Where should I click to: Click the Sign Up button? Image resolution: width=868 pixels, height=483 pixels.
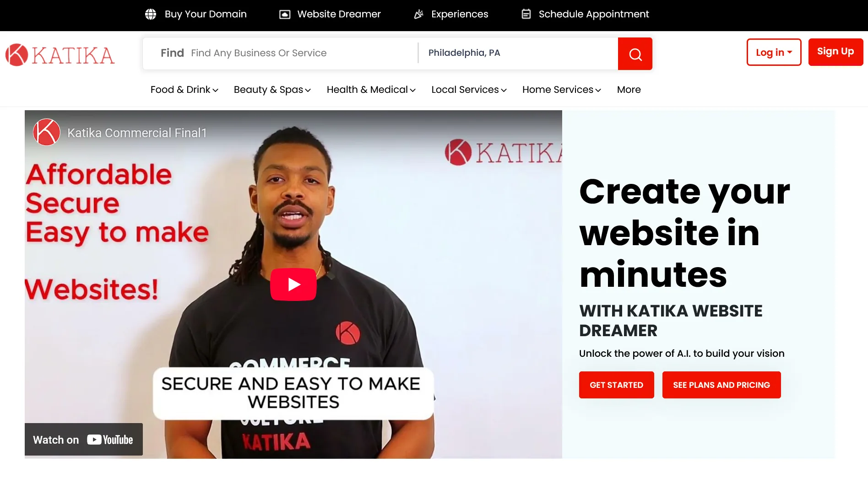(x=835, y=52)
